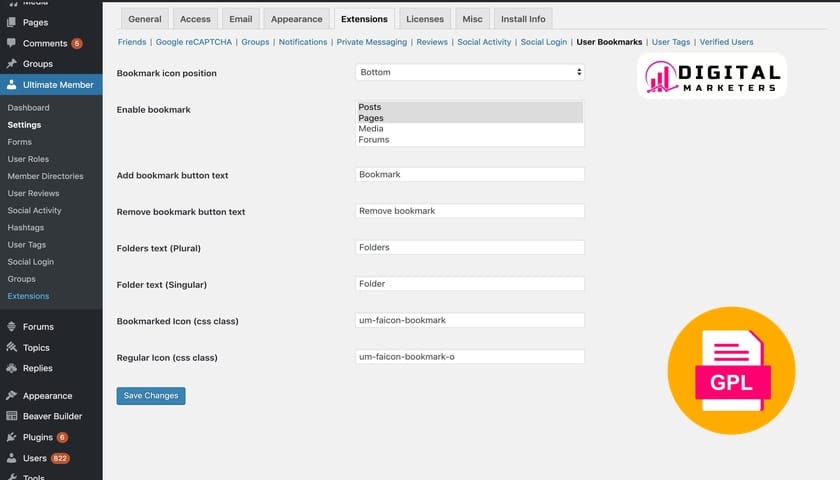Open Member Directories in sidebar submenu
Screen dimensions: 840x480
pos(45,176)
